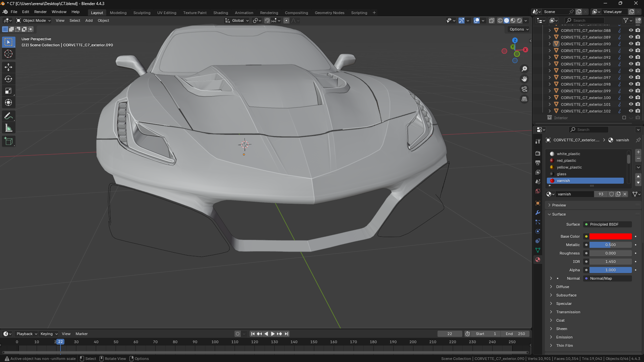Open the Render properties tab

coord(538,153)
